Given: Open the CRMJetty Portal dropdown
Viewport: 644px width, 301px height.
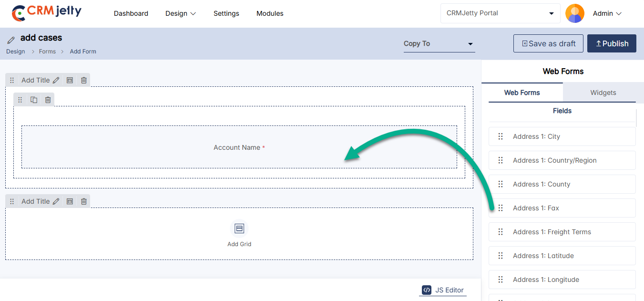Looking at the screenshot, I should [x=500, y=13].
